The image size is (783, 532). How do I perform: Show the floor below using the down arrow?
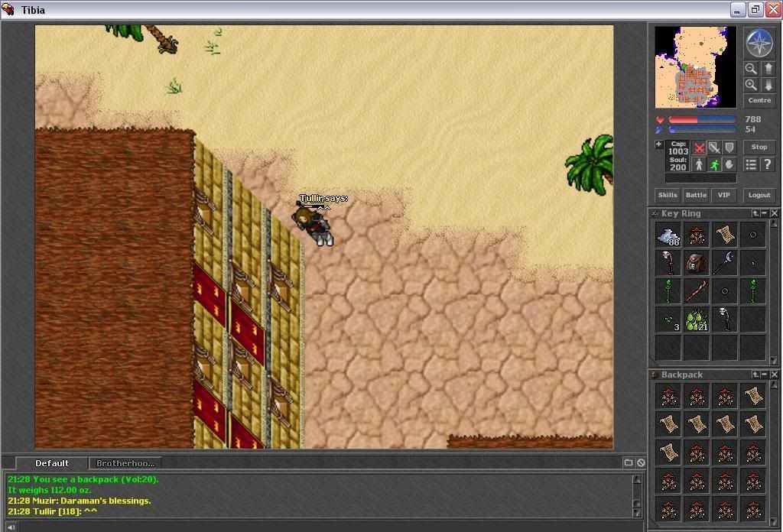[x=768, y=84]
